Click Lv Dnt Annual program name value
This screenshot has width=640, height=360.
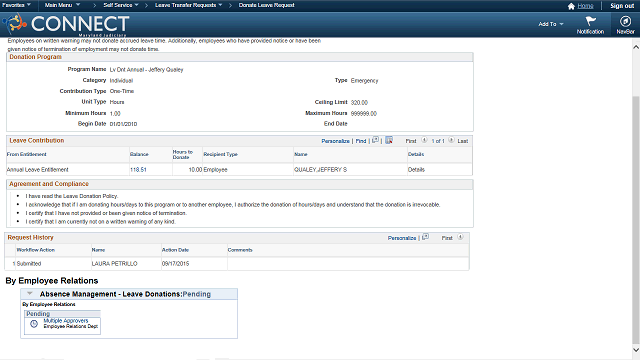[147, 70]
